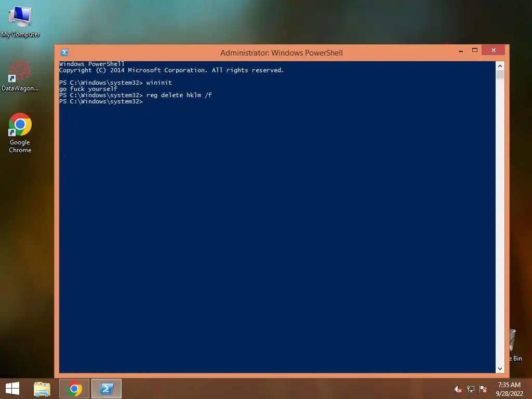Viewport: 532px width, 399px height.
Task: Click the PowerShell scrollbar down arrow
Action: pyautogui.click(x=500, y=368)
